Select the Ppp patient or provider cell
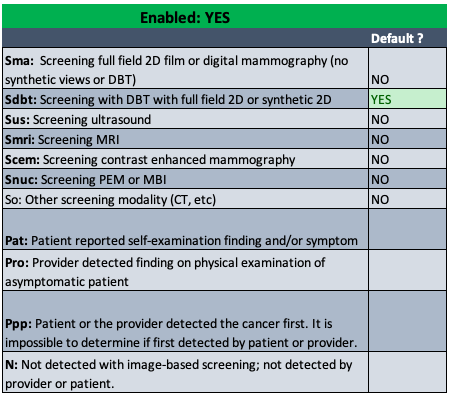The width and height of the screenshot is (451, 397). 186,321
